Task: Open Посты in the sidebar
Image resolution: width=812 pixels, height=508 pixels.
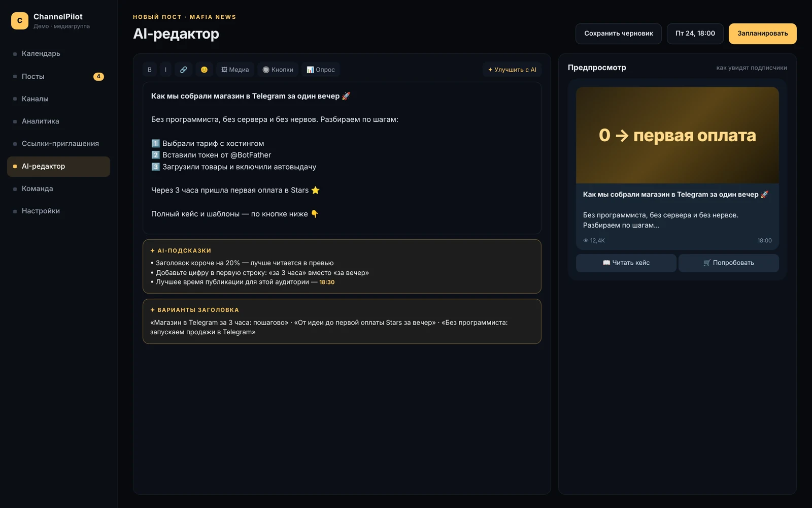Action: point(58,76)
